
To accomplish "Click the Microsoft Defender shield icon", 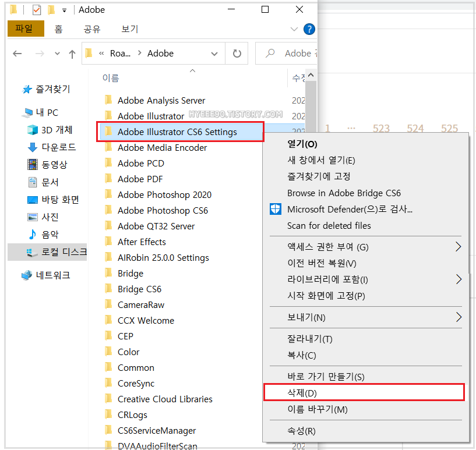I will (276, 209).
